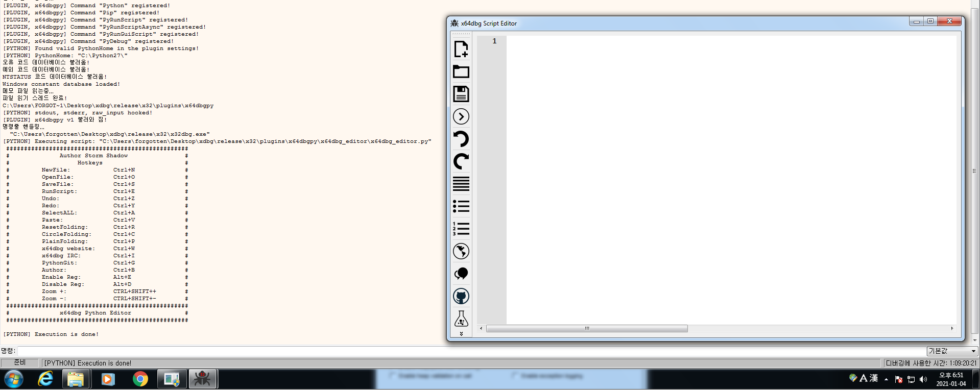Minimize the x64dbg Script Editor window
This screenshot has width=980, height=390.
917,21
